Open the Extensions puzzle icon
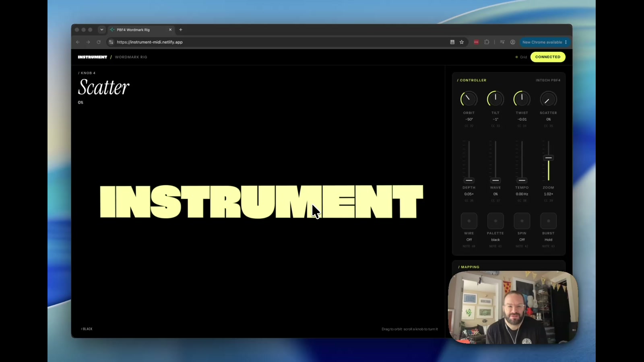The image size is (644, 362). (487, 42)
